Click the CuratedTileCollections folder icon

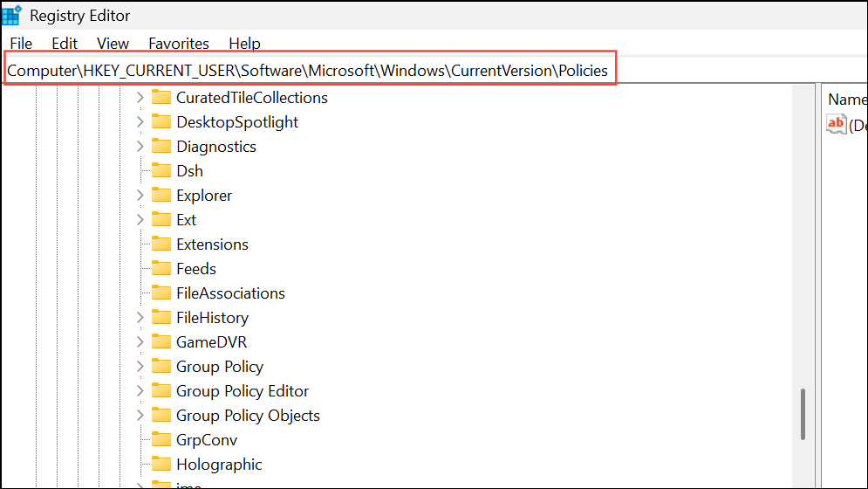pos(161,98)
